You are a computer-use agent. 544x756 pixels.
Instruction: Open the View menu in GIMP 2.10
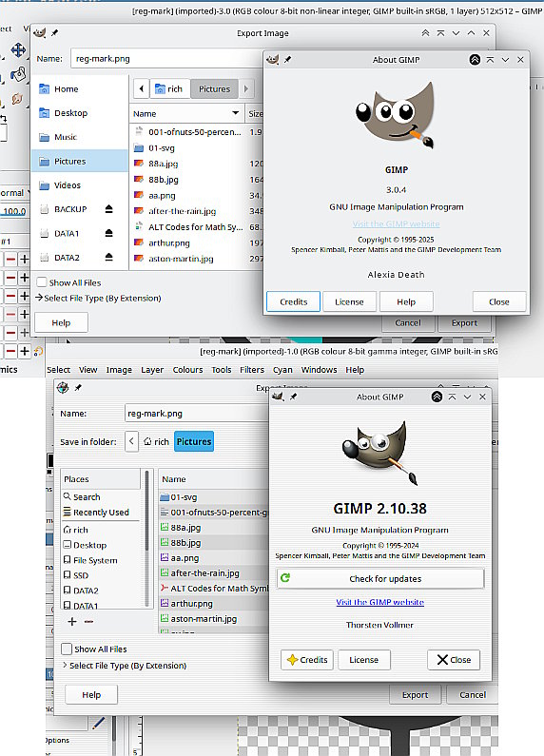pos(87,369)
